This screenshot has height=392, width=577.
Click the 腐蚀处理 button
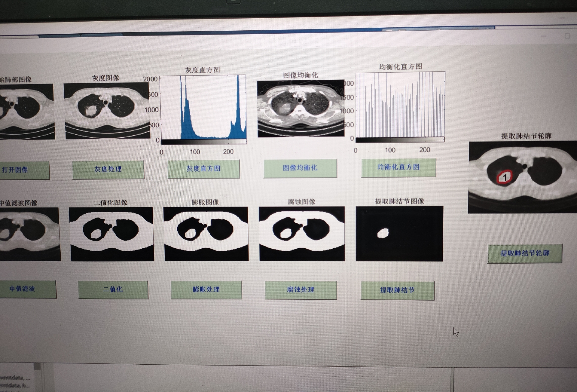[x=301, y=290]
